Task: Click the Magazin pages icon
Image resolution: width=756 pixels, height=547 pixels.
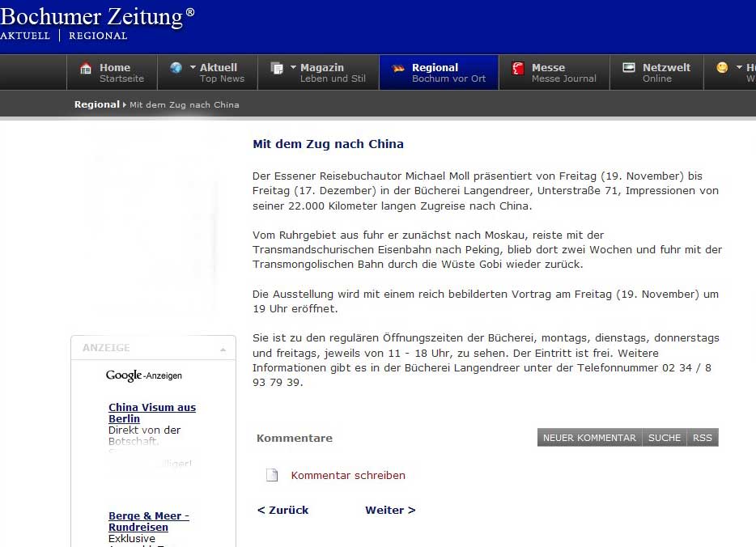Action: (x=277, y=69)
